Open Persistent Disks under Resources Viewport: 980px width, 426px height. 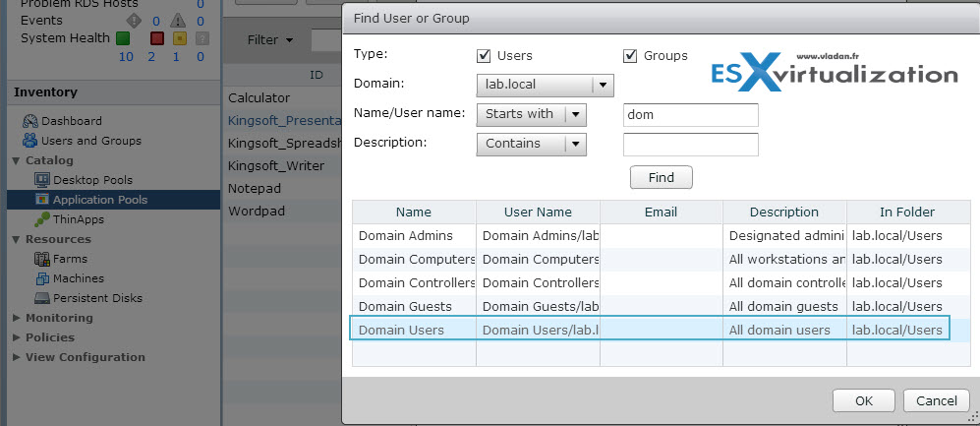[97, 298]
